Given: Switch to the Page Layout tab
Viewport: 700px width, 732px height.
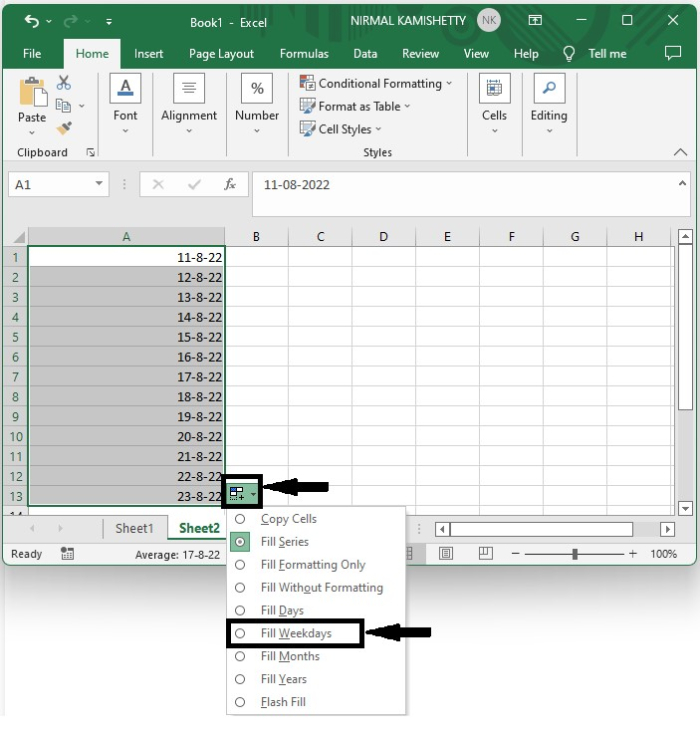Looking at the screenshot, I should [221, 54].
